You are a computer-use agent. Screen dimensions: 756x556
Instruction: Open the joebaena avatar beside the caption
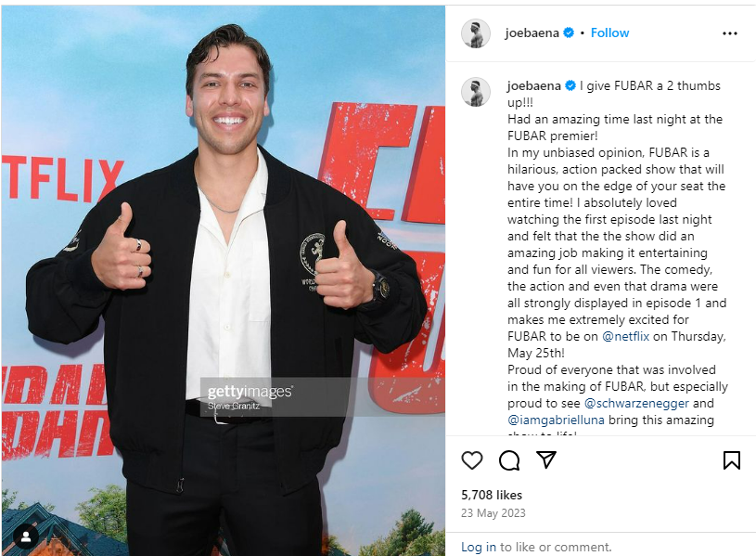click(475, 92)
